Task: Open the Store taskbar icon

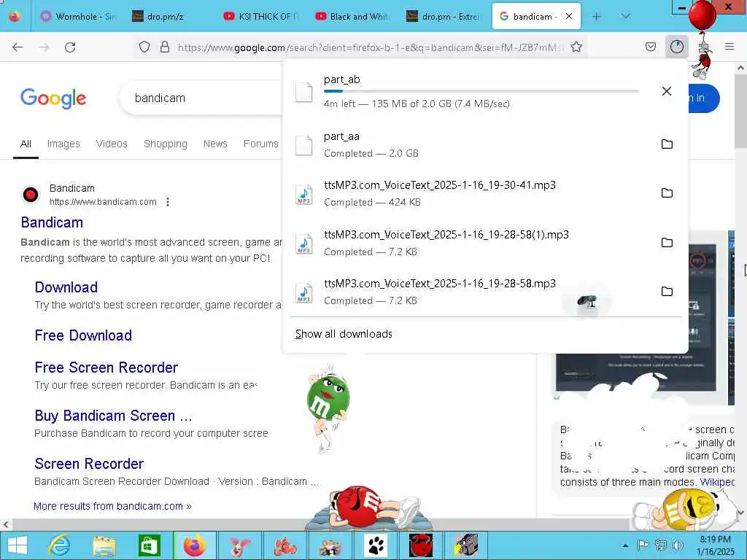Action: tap(149, 545)
